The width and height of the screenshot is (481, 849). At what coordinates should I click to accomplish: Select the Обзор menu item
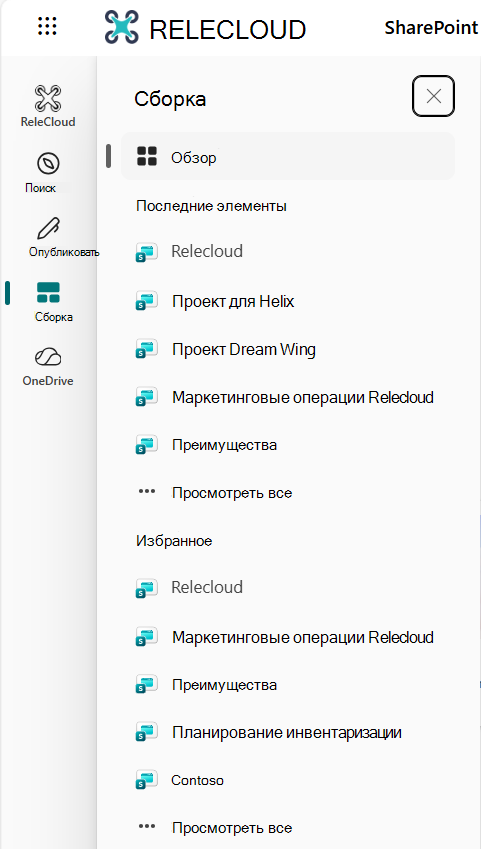pyautogui.click(x=288, y=156)
